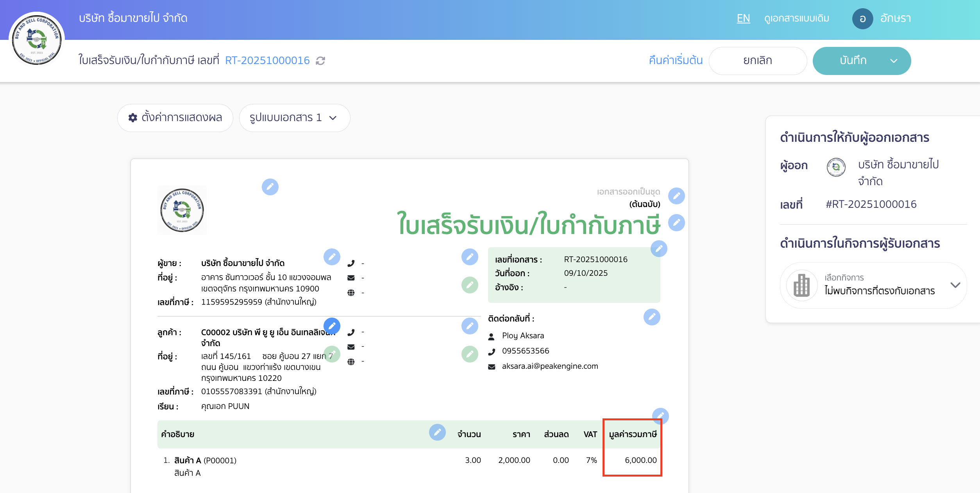Click the ยกเลิก cancel button
The image size is (980, 493).
coord(758,61)
